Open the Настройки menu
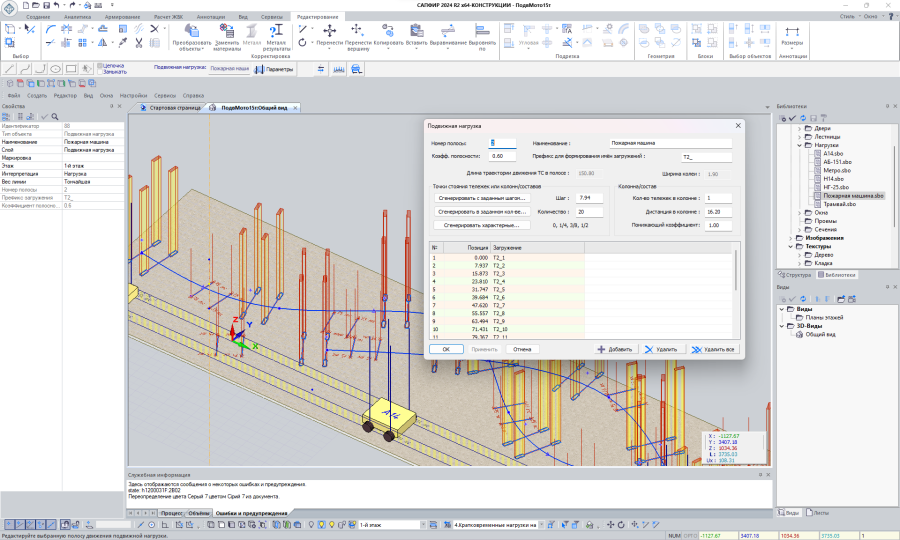900x540 pixels. [x=133, y=95]
